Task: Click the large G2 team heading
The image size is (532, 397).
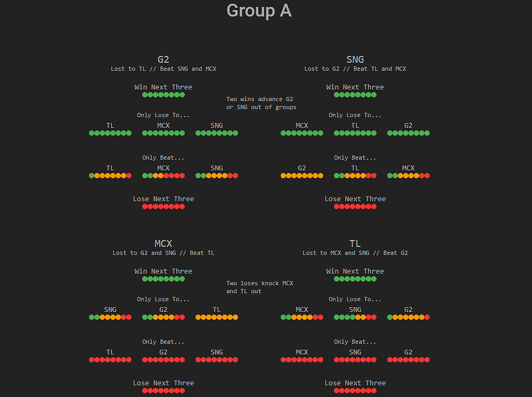Action: (x=163, y=60)
